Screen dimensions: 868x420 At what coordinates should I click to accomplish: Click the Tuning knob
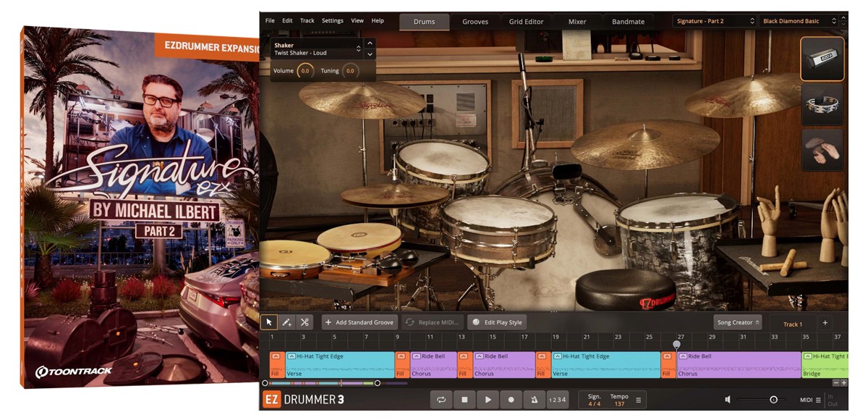(x=350, y=71)
